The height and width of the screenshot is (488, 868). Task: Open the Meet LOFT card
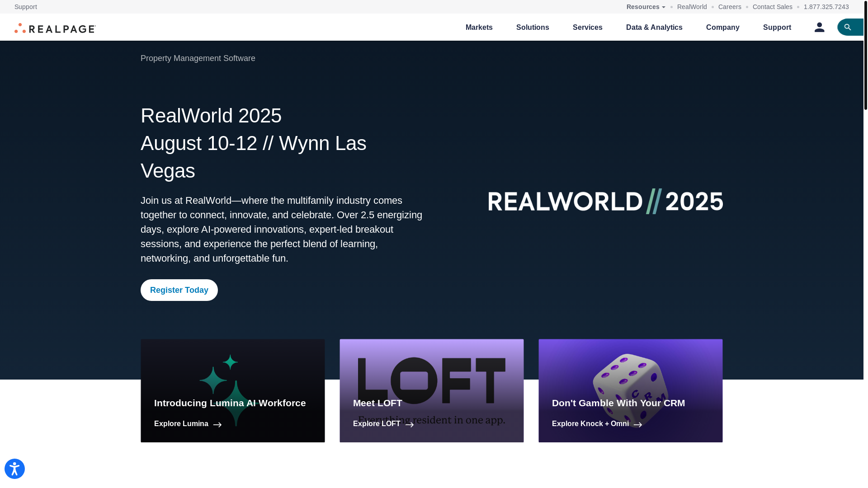432,391
